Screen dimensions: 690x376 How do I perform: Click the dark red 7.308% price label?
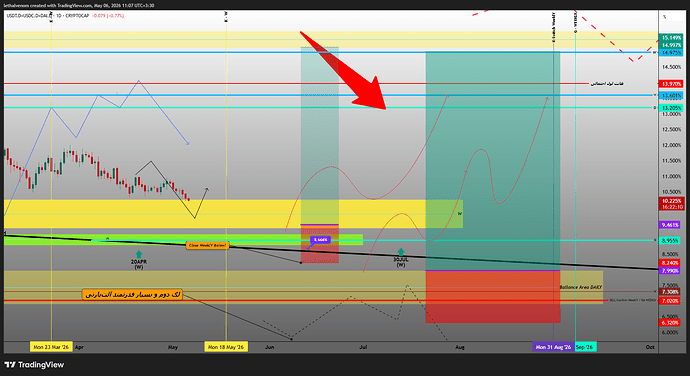670,292
